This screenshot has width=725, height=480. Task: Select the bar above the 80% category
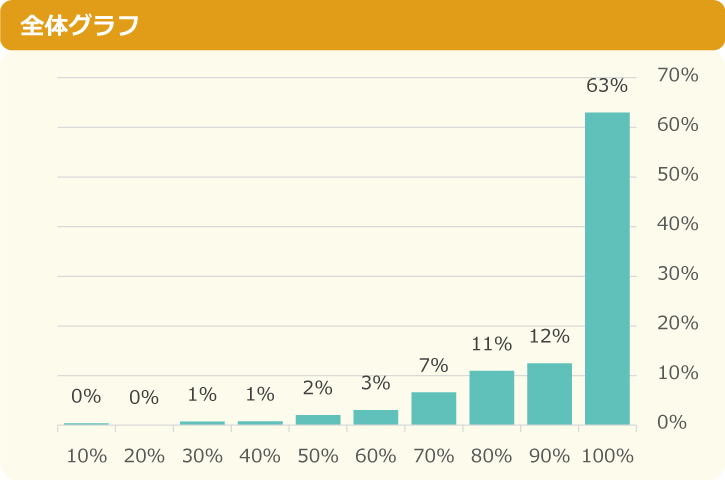pos(492,397)
